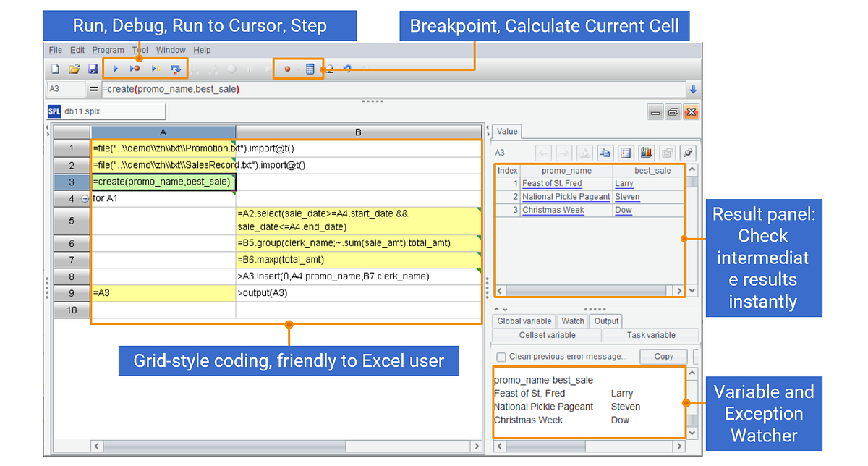Open a file using the folder icon
The image size is (868, 466).
[x=74, y=69]
